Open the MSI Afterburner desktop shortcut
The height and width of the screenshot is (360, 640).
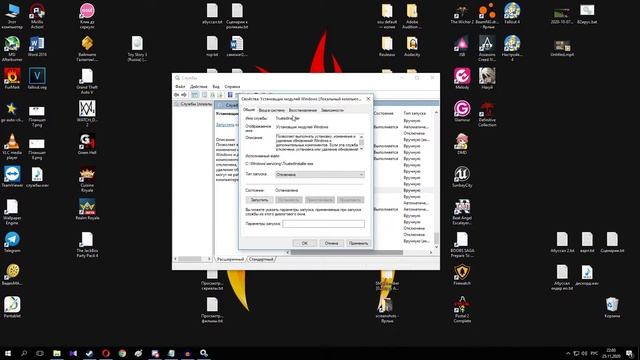(12, 48)
